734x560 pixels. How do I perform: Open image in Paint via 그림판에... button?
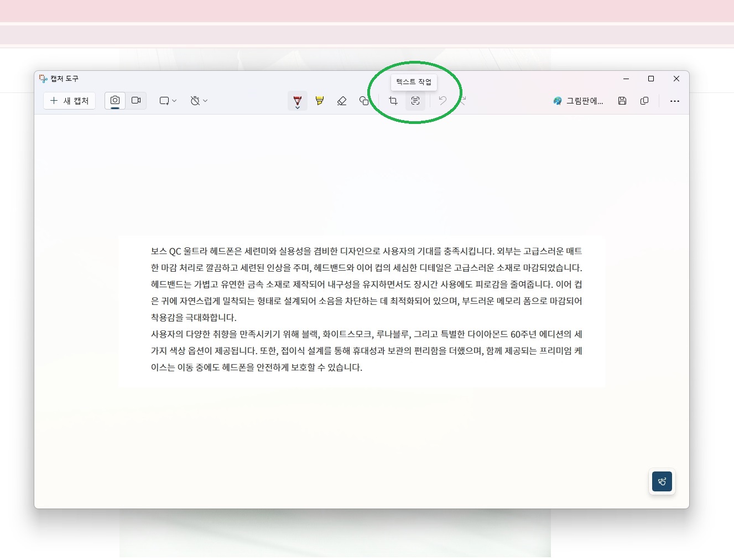click(578, 101)
